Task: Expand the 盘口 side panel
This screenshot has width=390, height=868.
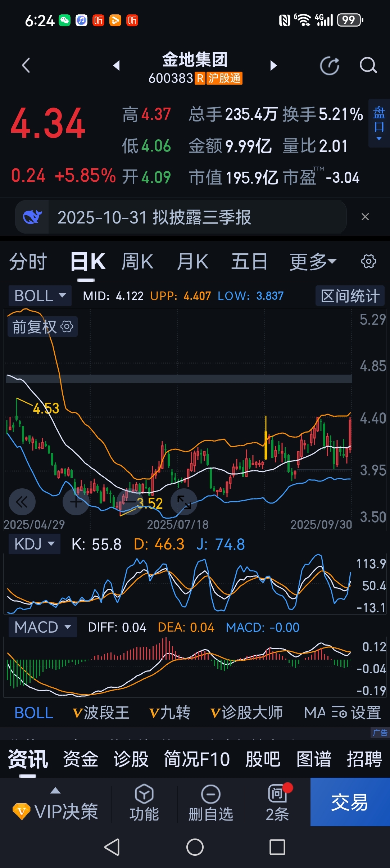Action: point(379,123)
